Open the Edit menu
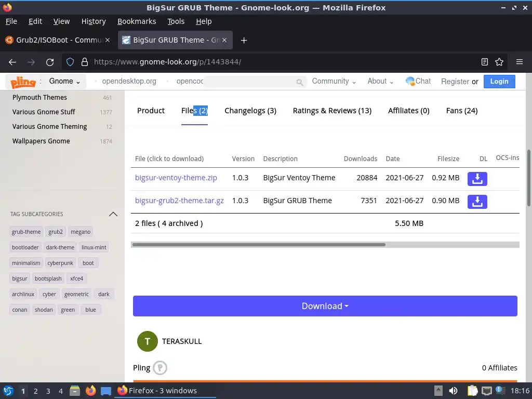 [x=35, y=21]
